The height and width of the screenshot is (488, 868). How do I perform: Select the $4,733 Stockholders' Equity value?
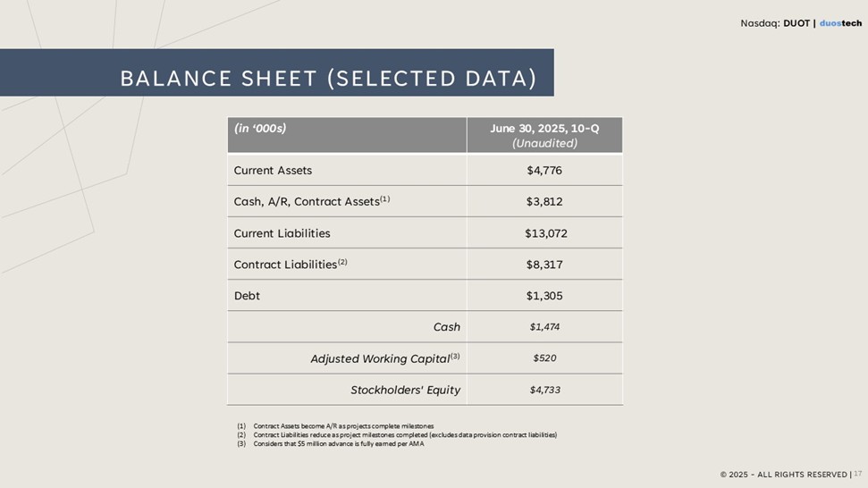tap(544, 390)
